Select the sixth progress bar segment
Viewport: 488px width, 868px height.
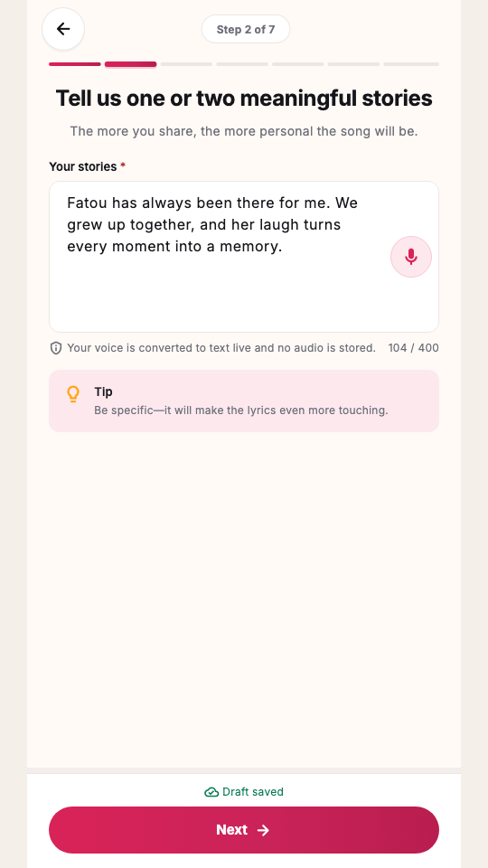(x=354, y=64)
